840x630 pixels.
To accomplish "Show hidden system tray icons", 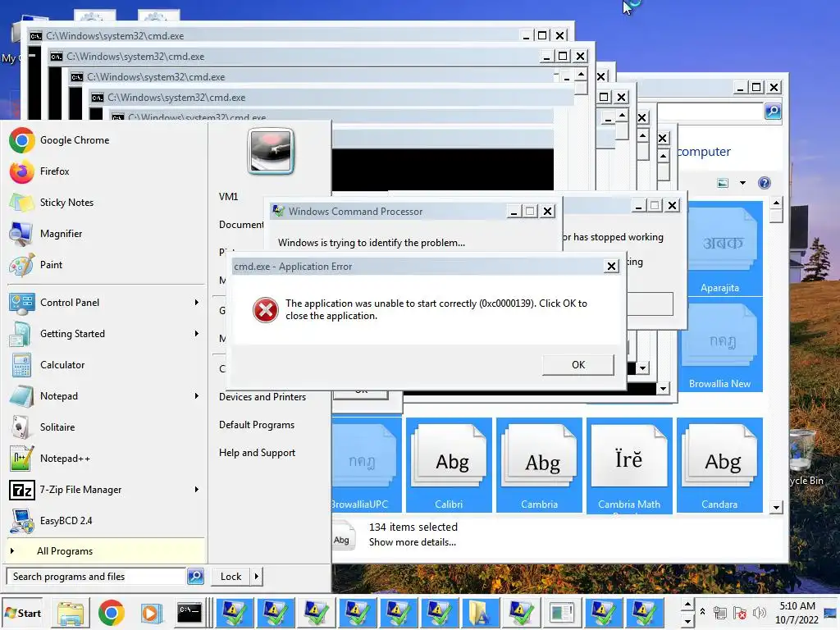I will (x=702, y=612).
